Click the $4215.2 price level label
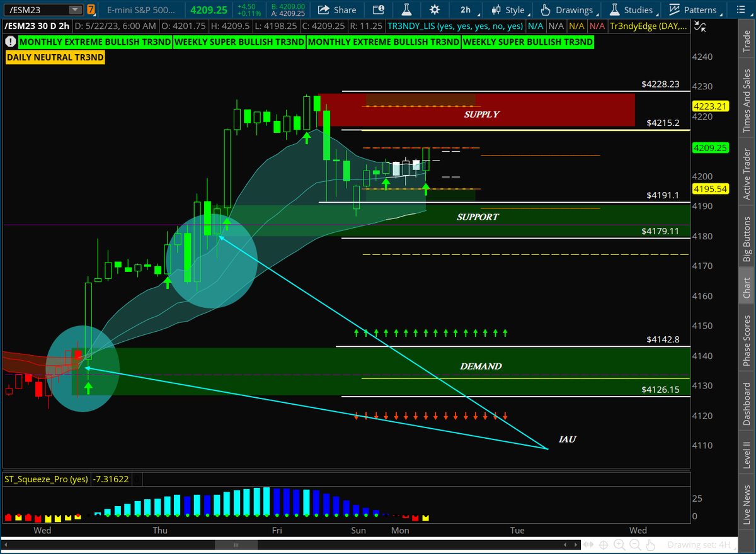Viewport: 756px width, 554px height. [x=663, y=123]
